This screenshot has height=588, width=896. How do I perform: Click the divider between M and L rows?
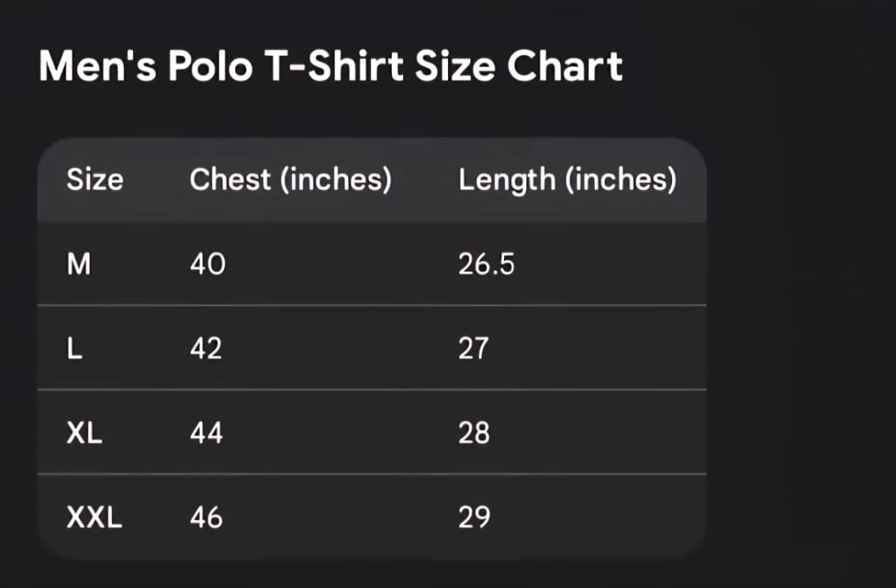coord(372,305)
